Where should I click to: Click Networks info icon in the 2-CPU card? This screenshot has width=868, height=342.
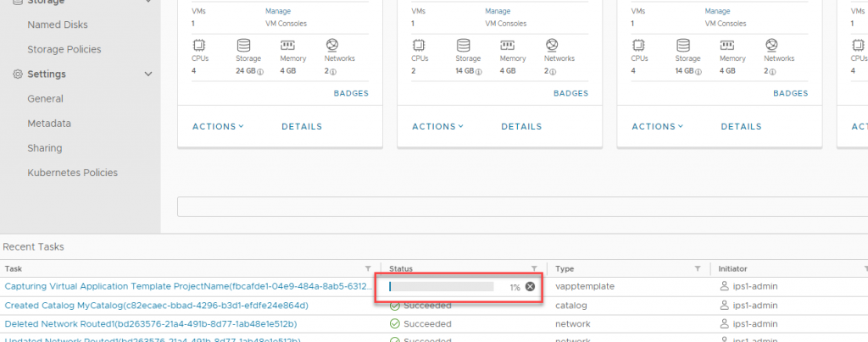(x=553, y=72)
